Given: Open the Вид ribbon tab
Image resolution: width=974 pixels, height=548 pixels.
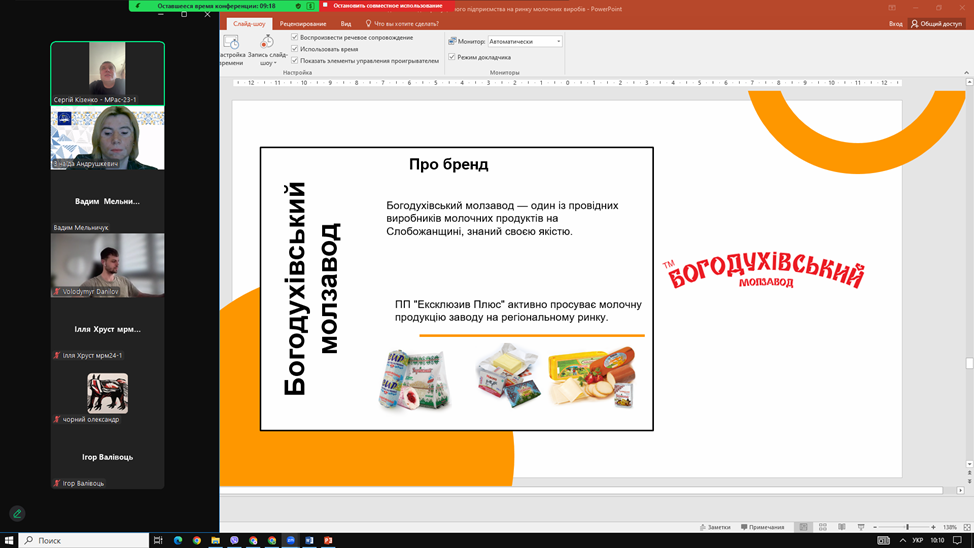Looking at the screenshot, I should [x=346, y=24].
